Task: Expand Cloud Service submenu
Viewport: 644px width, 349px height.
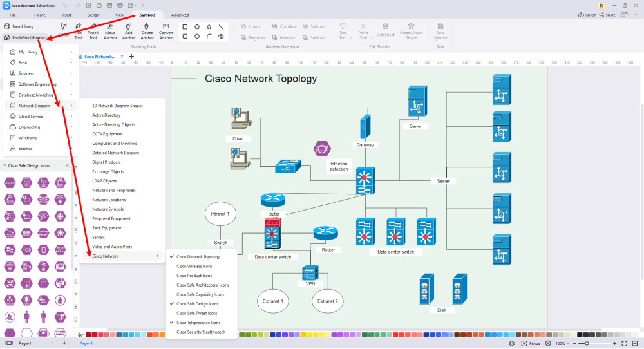Action: click(41, 117)
